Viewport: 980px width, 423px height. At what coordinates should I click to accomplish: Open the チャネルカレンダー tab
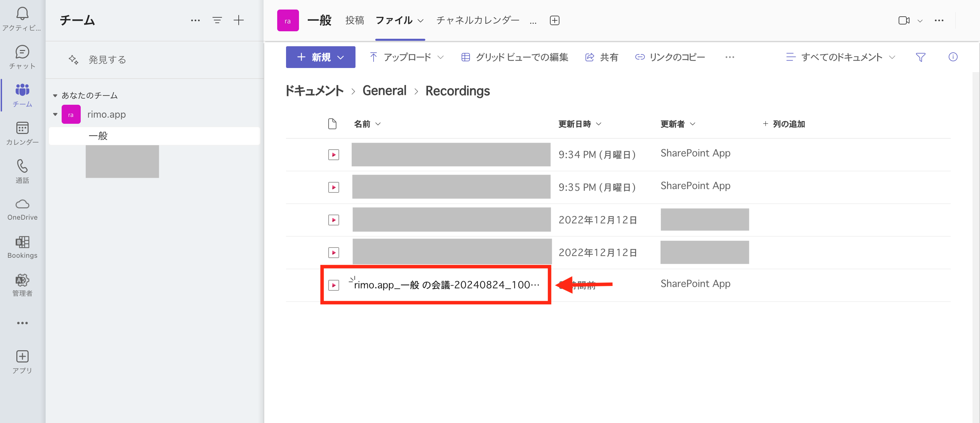coord(477,20)
